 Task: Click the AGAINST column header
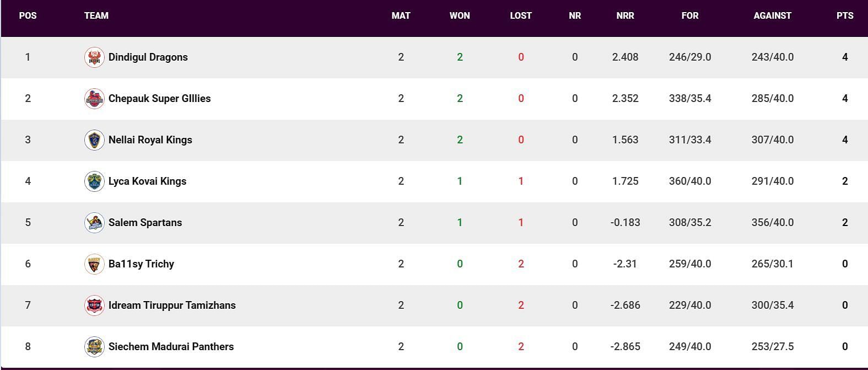(772, 15)
